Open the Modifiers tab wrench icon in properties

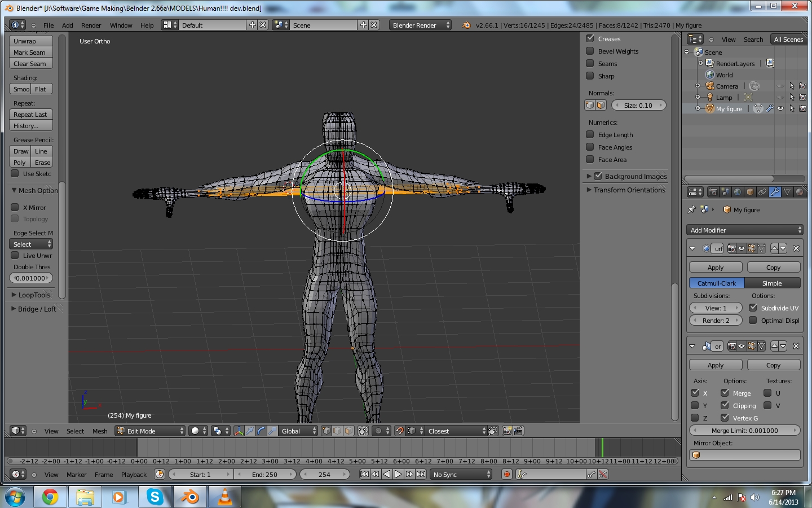(x=775, y=192)
